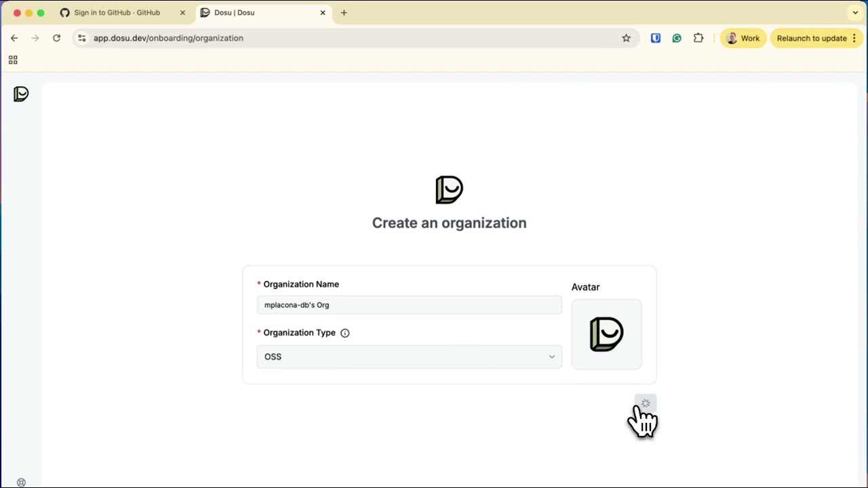Screen dimensions: 868x488
Task: Close the Dosu browser tab
Action: (x=323, y=12)
